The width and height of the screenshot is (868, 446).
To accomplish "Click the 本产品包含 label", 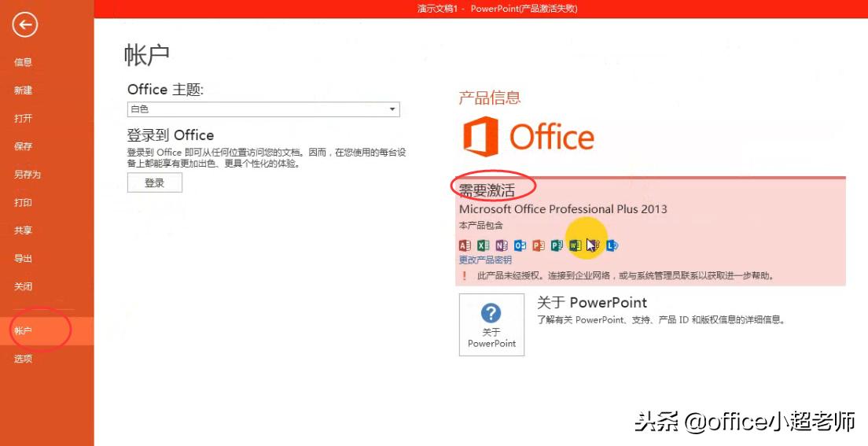I will (481, 226).
